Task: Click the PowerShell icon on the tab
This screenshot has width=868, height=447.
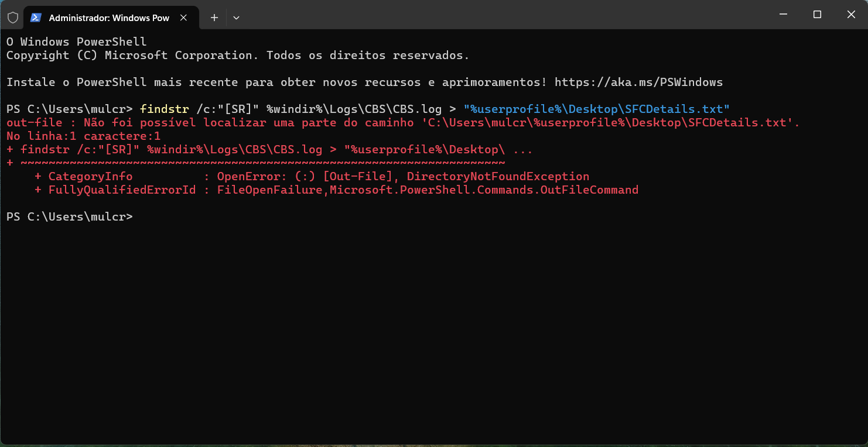Action: [x=36, y=18]
